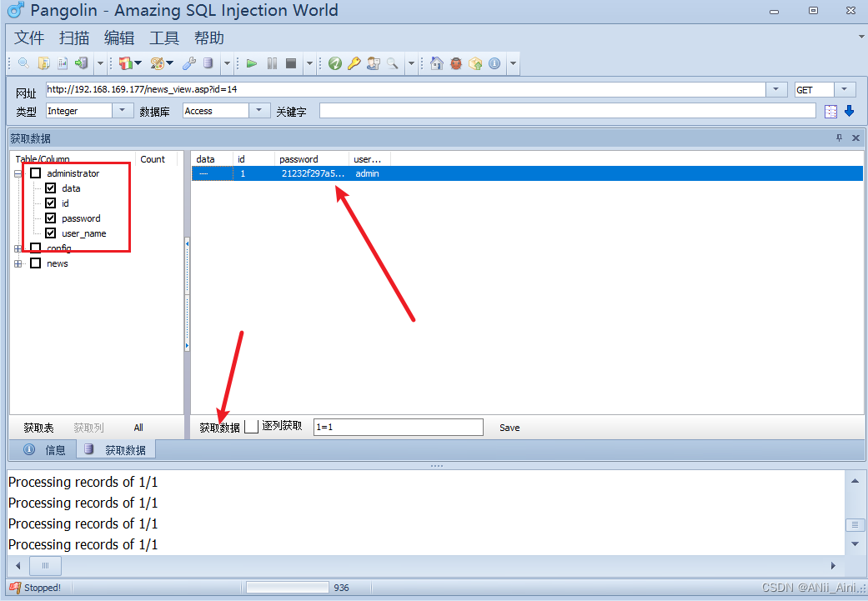The width and height of the screenshot is (868, 601).
Task: Click the log scroll up arrow
Action: coord(855,481)
